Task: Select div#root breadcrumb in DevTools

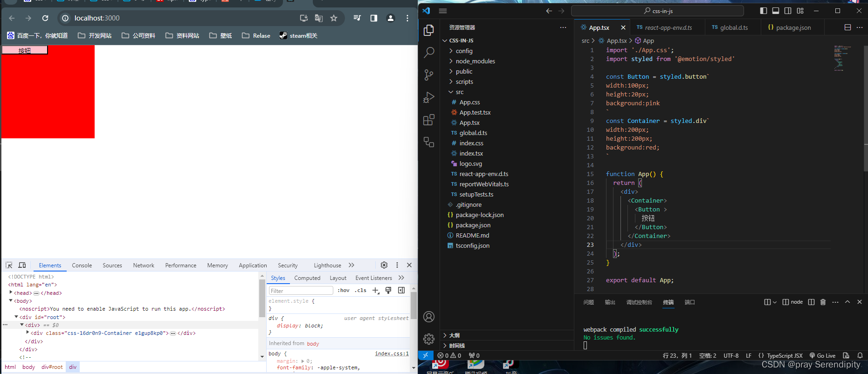Action: point(52,367)
